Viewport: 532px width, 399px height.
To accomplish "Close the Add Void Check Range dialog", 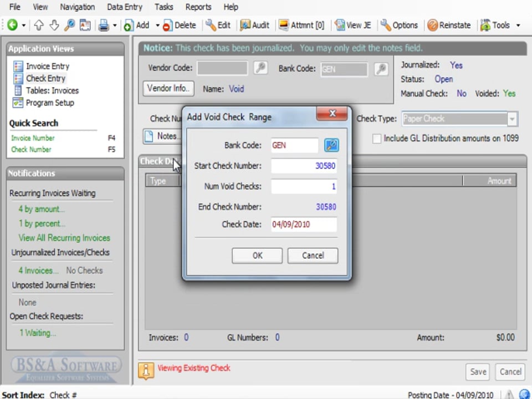I will (332, 114).
